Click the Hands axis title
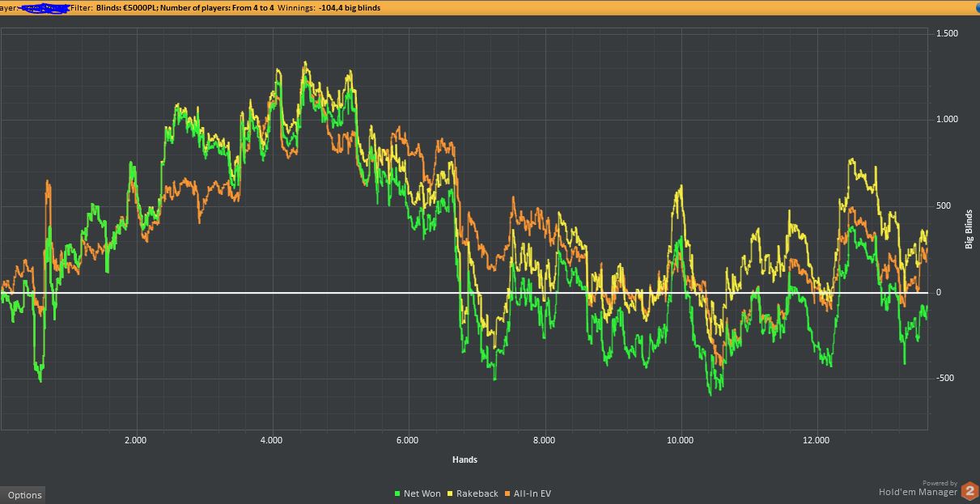The image size is (980, 504). (x=465, y=460)
